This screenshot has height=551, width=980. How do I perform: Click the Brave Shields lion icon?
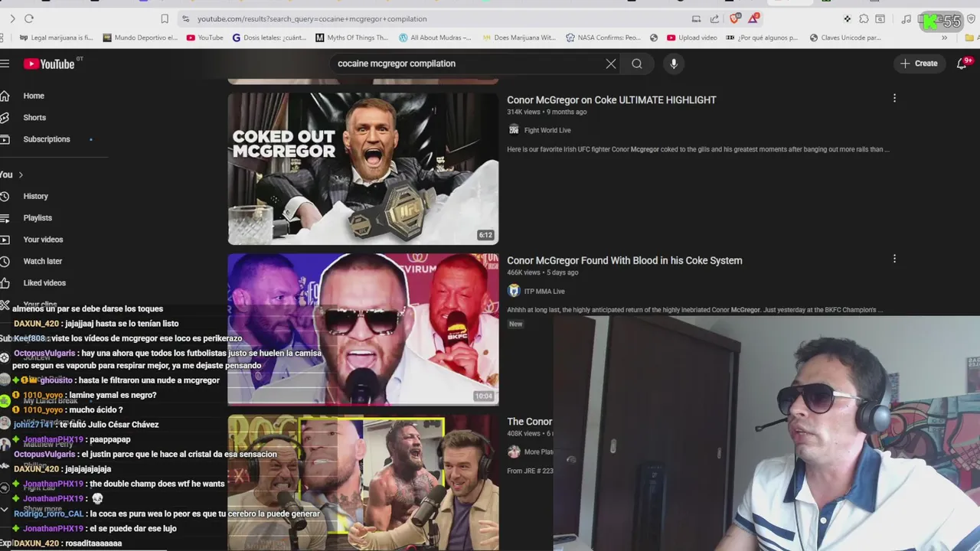[x=735, y=18]
